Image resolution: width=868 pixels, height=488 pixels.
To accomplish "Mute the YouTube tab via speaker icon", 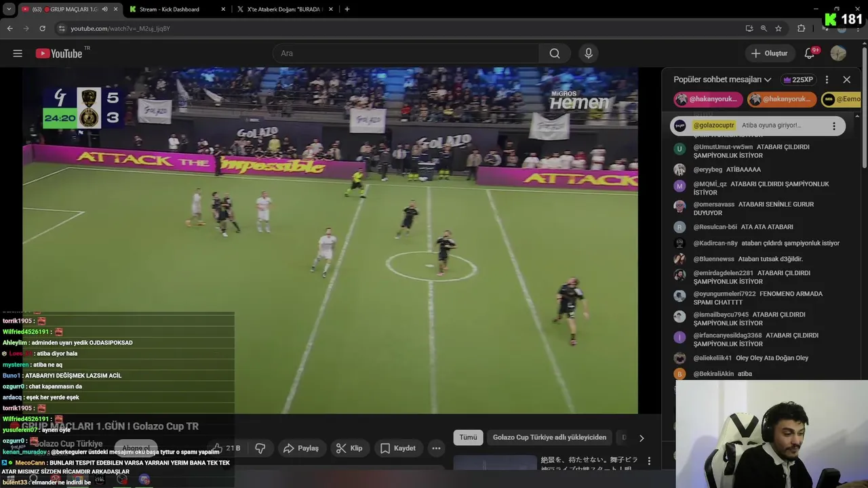I will (104, 9).
